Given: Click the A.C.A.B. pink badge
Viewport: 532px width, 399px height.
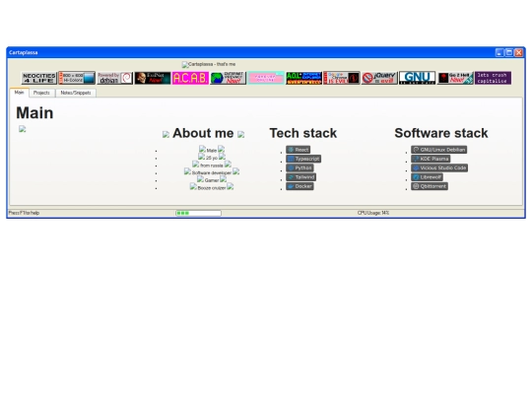Looking at the screenshot, I should click(x=190, y=78).
